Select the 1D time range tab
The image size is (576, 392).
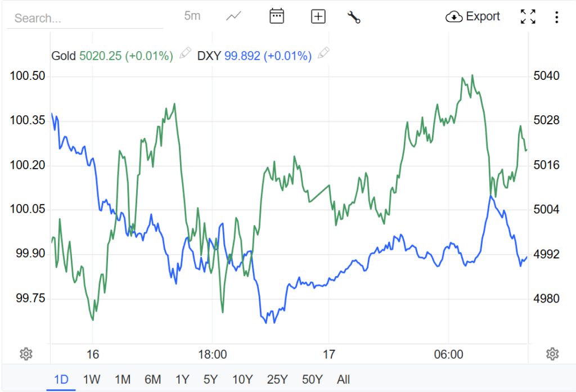coord(61,380)
